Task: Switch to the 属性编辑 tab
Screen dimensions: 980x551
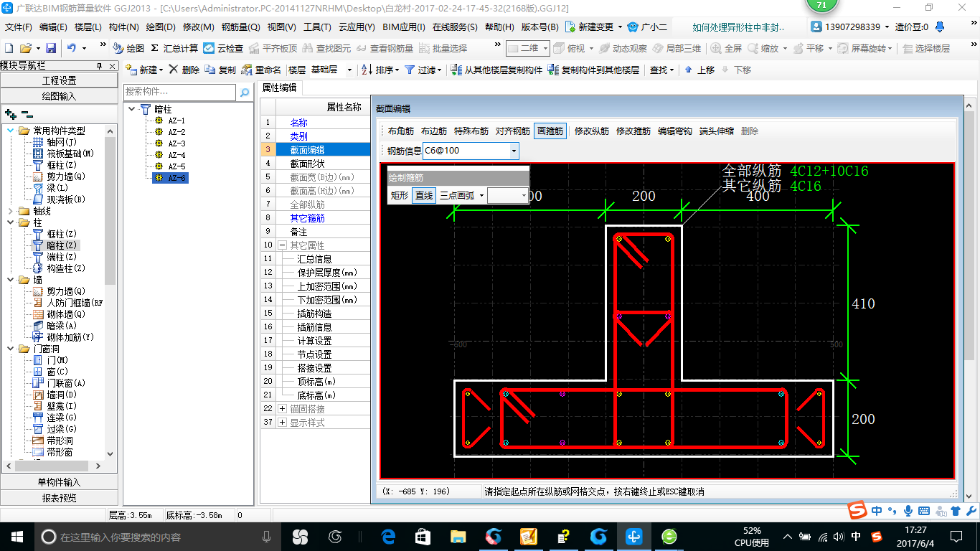Action: 279,88
